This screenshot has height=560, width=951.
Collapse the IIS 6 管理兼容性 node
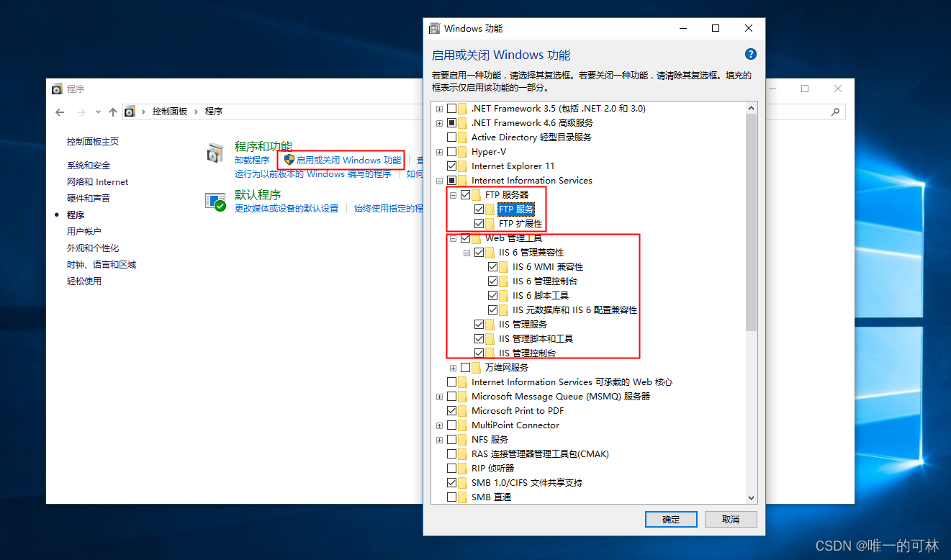pyautogui.click(x=467, y=253)
